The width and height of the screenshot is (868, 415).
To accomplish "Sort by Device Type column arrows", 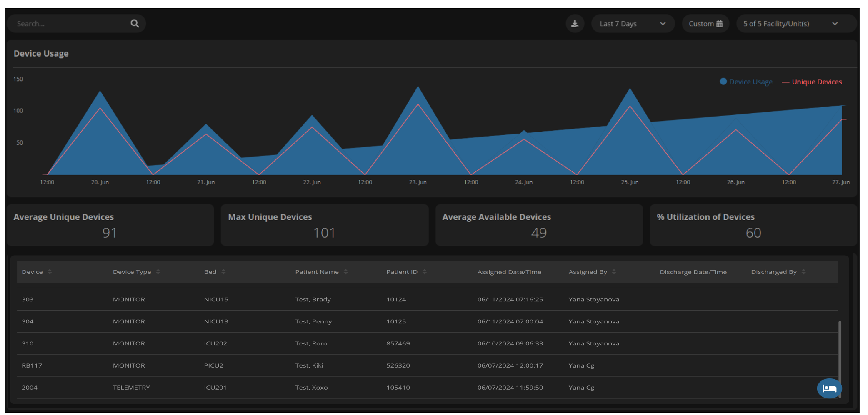I will [x=158, y=272].
